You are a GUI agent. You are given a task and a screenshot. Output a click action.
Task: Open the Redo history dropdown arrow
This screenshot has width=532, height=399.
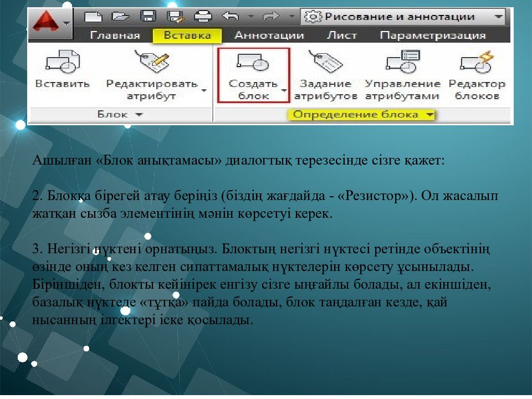(291, 16)
